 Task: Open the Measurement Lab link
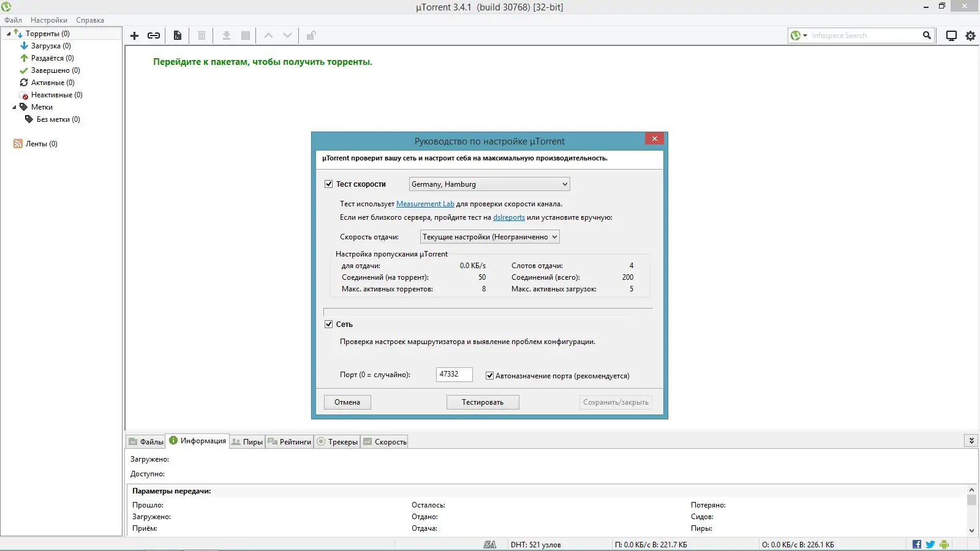pos(425,204)
